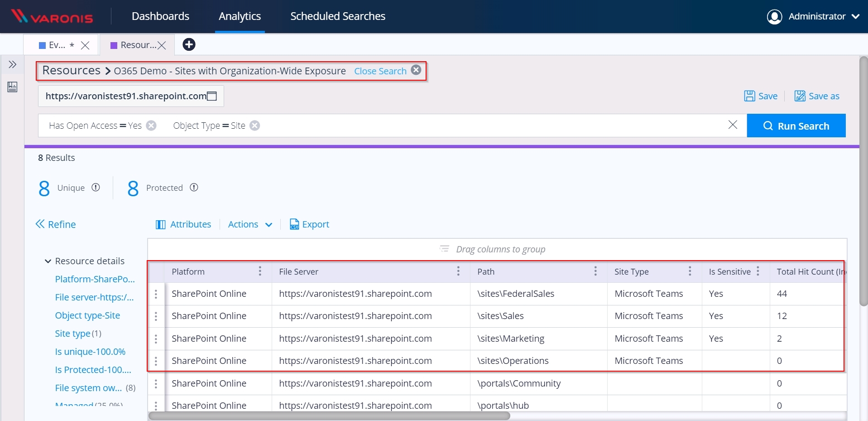
Task: Switch to the Ev... search tab
Action: (x=57, y=45)
